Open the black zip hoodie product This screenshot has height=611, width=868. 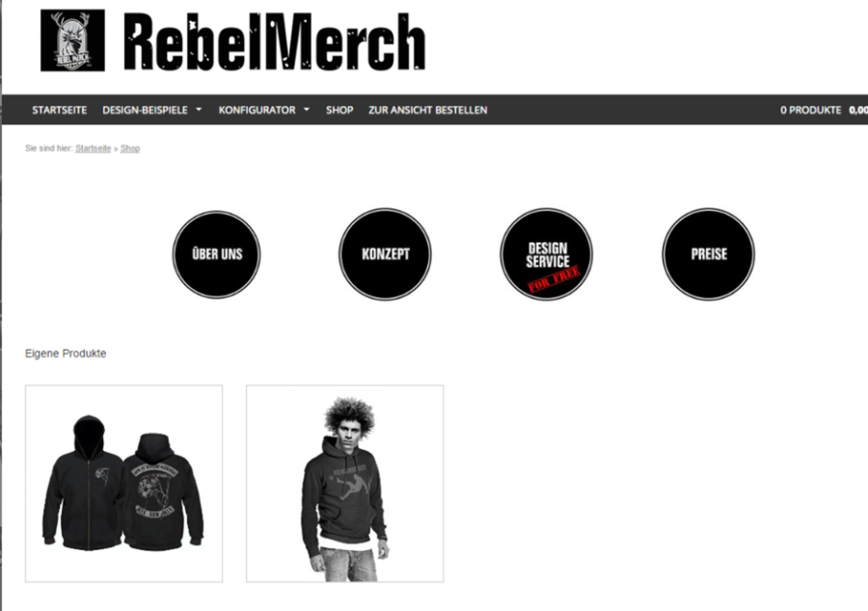click(124, 484)
